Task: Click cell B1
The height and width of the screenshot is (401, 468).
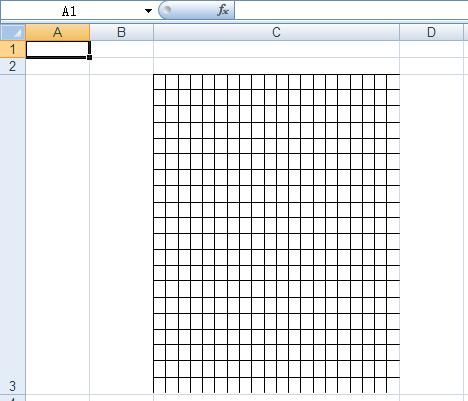Action: point(121,49)
